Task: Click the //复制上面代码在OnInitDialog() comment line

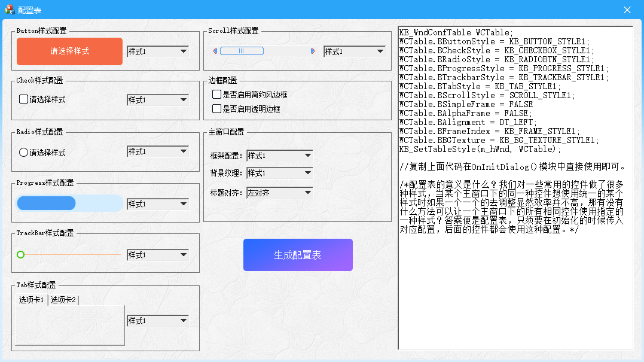Action: point(512,167)
